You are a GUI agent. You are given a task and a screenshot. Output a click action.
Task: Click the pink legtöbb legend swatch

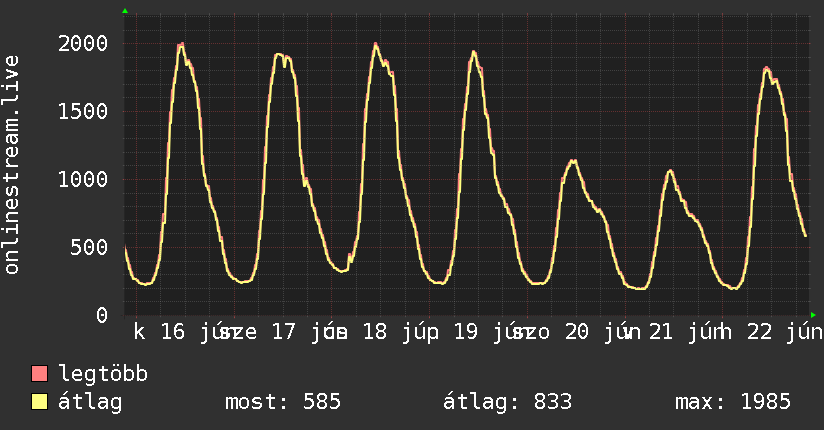pyautogui.click(x=39, y=374)
